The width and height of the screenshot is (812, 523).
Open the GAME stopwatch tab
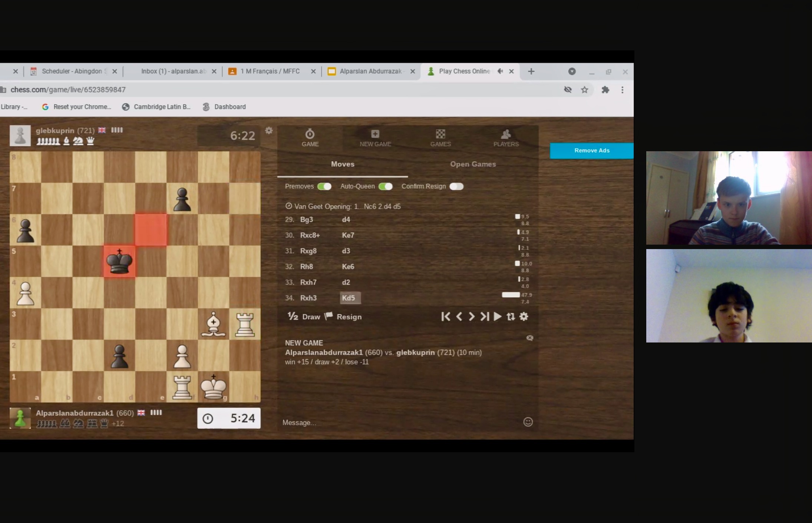pos(310,138)
